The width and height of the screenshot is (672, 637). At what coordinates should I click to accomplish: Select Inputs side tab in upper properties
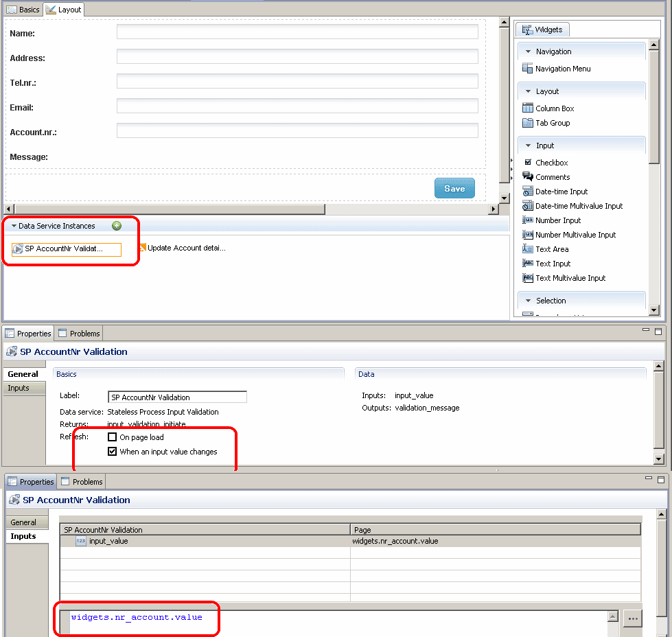[24, 388]
